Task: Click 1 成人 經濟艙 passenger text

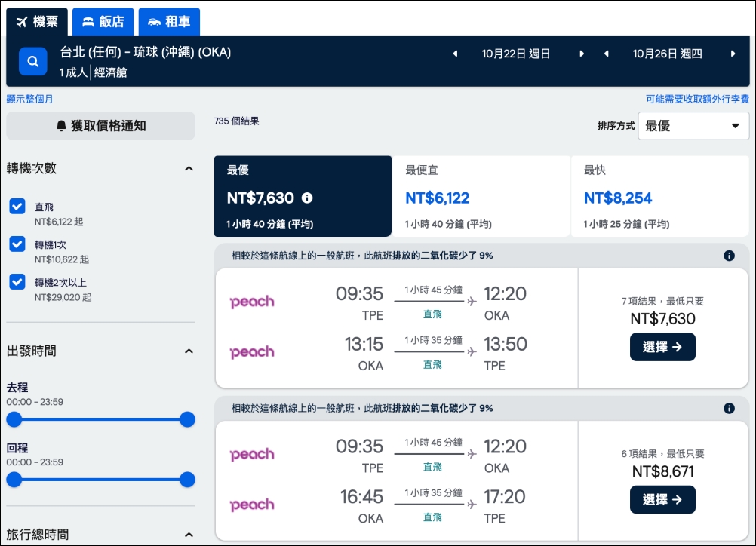Action: tap(93, 72)
